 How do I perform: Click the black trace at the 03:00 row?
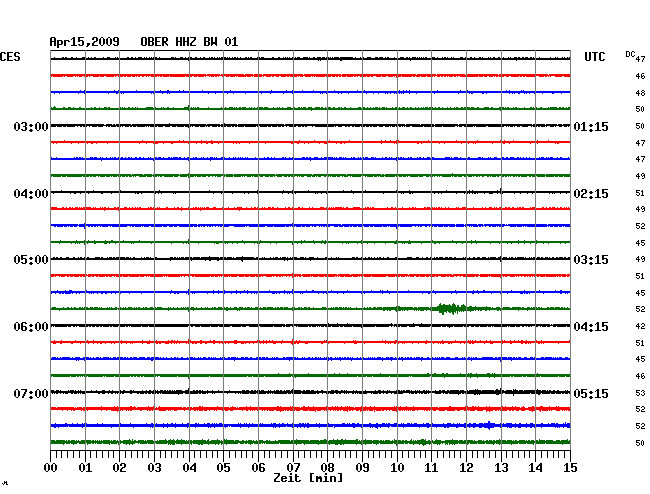click(x=310, y=125)
